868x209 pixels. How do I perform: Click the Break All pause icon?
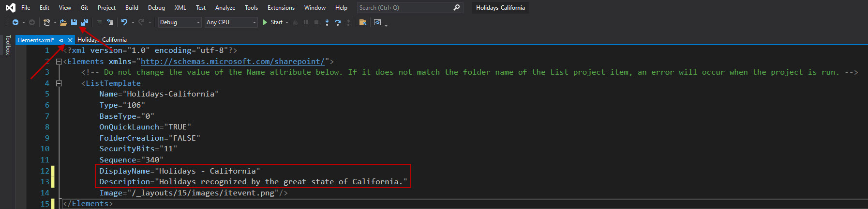tap(306, 22)
